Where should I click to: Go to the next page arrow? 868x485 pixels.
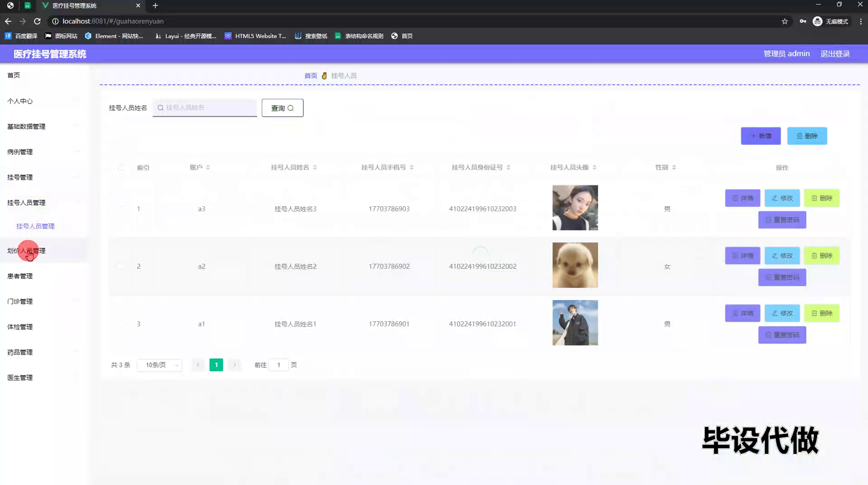point(235,365)
